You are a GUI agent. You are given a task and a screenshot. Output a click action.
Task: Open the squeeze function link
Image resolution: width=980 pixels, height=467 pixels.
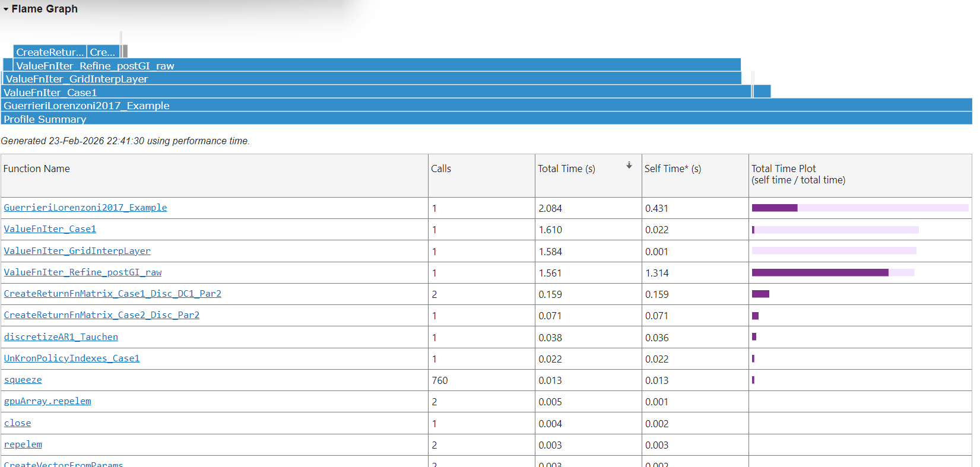click(23, 380)
